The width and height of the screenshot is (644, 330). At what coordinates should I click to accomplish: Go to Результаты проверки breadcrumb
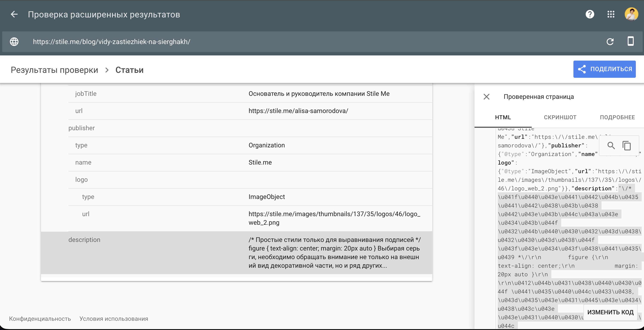pyautogui.click(x=54, y=70)
